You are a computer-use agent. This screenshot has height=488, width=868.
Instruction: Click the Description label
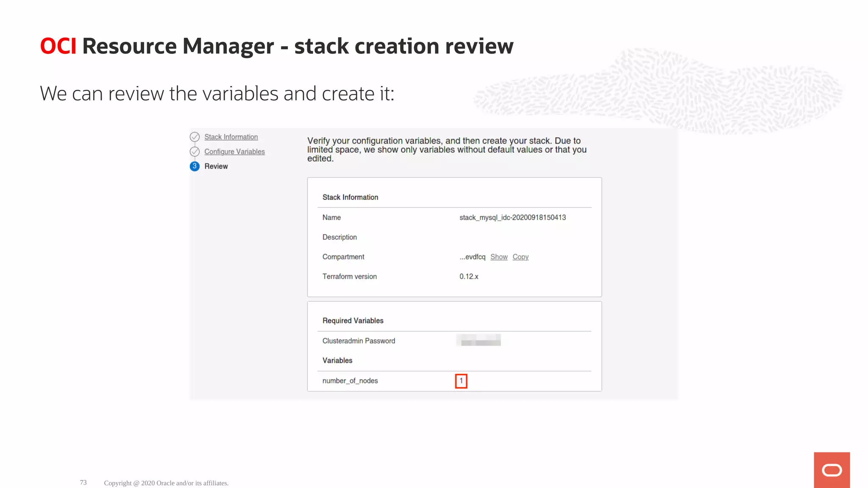(x=339, y=237)
